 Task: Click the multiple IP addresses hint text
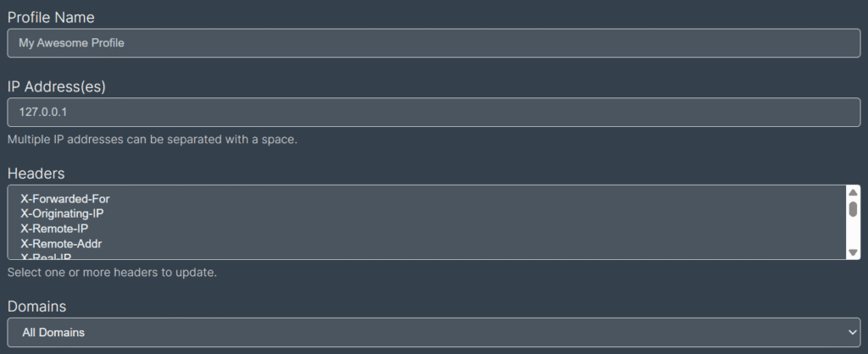coord(152,139)
